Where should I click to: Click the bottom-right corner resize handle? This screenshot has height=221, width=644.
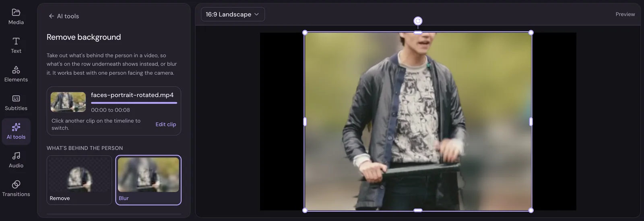click(x=531, y=210)
